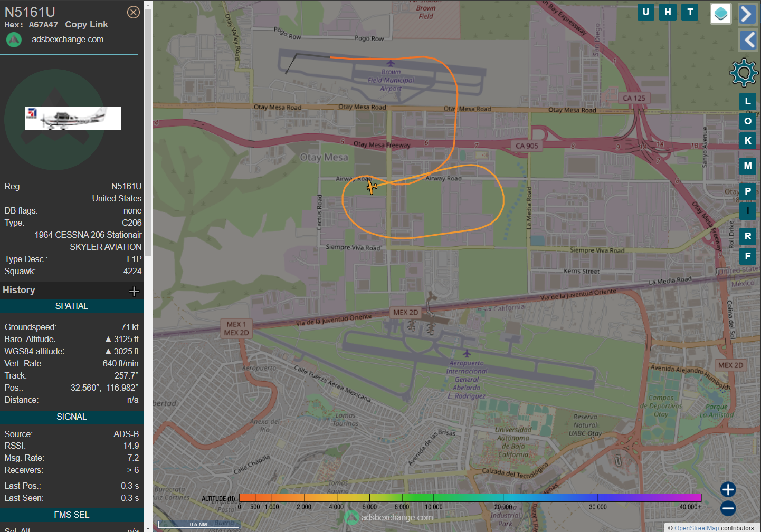The image size is (761, 532).
Task: Click the Hex value A67A47
Action: [x=43, y=25]
